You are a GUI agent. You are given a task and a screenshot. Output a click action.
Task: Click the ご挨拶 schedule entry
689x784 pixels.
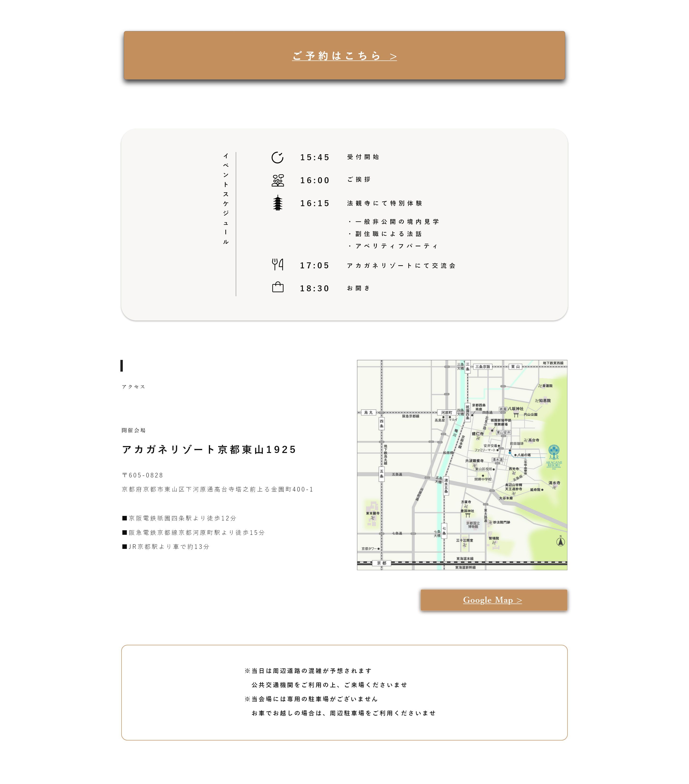coord(359,180)
